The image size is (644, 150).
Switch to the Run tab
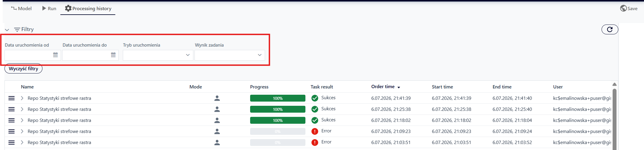point(49,8)
